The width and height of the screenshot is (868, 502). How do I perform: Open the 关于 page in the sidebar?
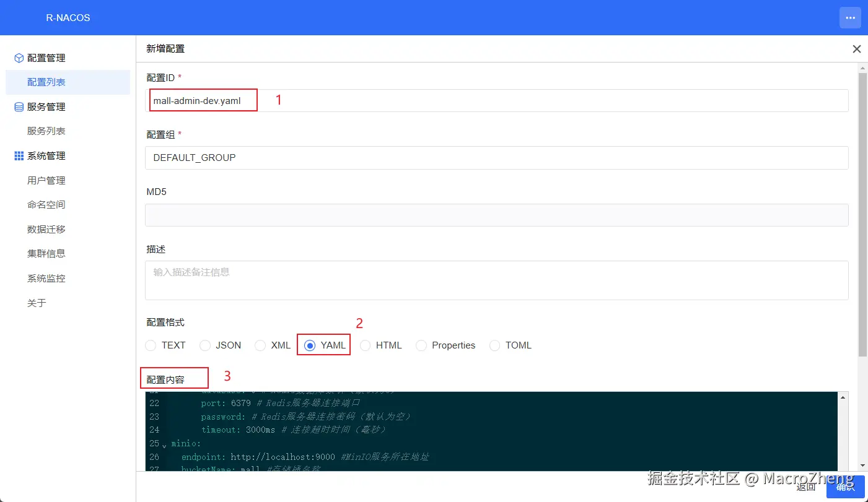pos(68,303)
